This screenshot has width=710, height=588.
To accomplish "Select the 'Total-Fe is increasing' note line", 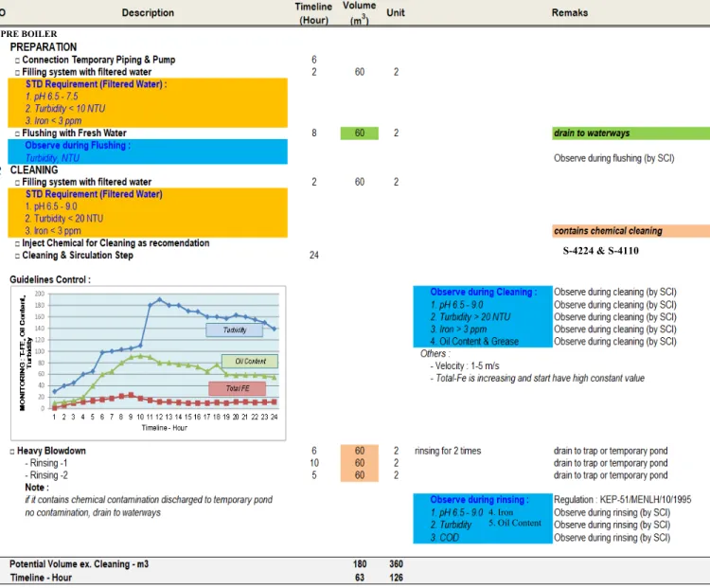I will (x=537, y=378).
